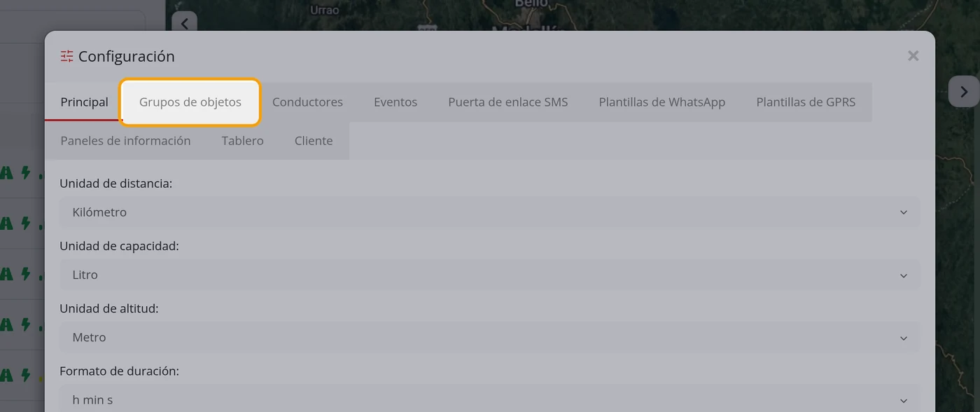Select Paneles de información tab
980x412 pixels.
[x=125, y=141]
